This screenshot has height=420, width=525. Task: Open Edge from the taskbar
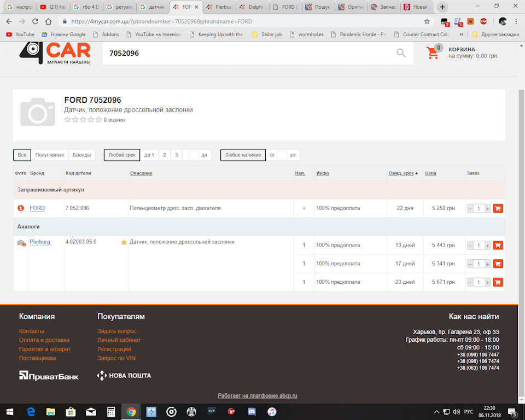click(31, 412)
